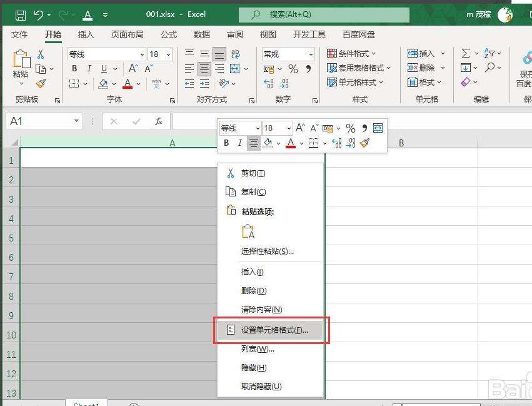This screenshot has width=532, height=406.
Task: Open the Name Box dropdown next to A1
Action: tap(77, 121)
